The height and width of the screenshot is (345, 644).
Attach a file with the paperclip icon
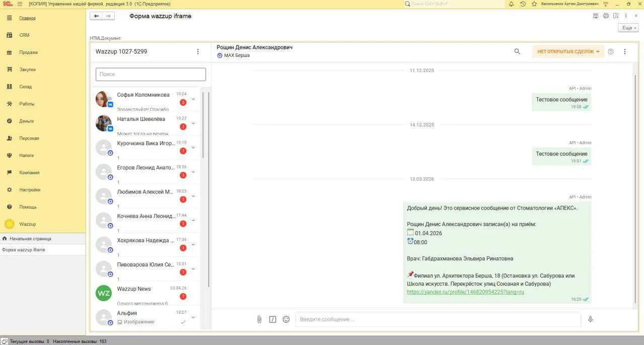pyautogui.click(x=259, y=319)
